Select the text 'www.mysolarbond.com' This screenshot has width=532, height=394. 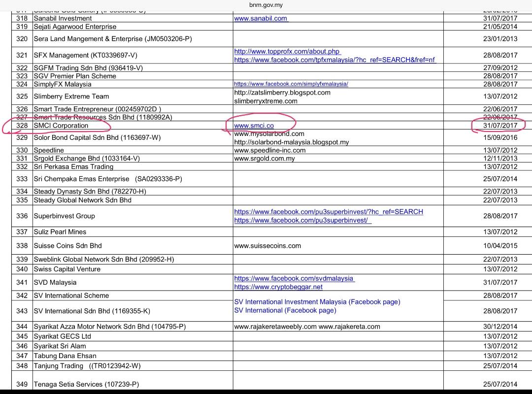tap(269, 133)
